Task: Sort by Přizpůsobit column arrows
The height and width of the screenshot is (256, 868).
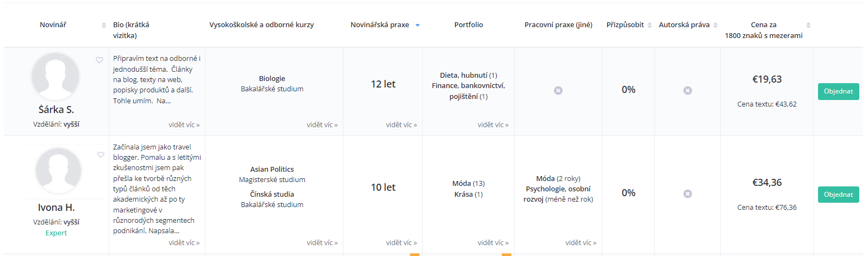Action: (650, 25)
